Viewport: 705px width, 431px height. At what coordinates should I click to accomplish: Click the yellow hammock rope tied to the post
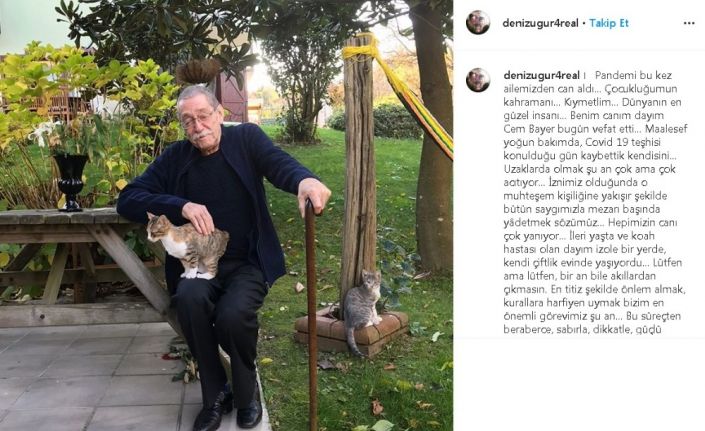(363, 50)
